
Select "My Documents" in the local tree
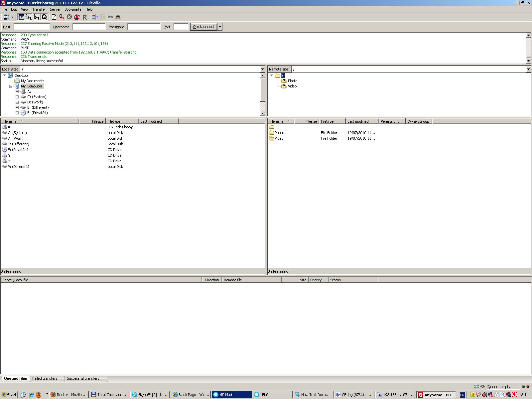(33, 81)
